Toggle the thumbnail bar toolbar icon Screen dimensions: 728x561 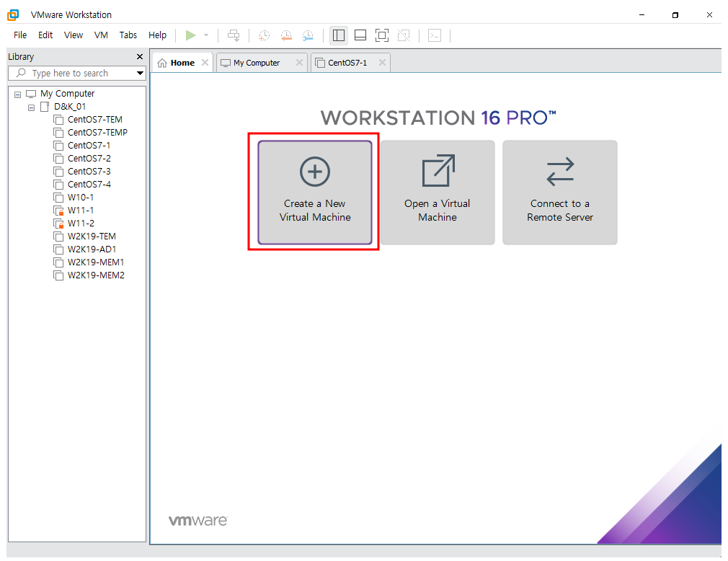(360, 35)
